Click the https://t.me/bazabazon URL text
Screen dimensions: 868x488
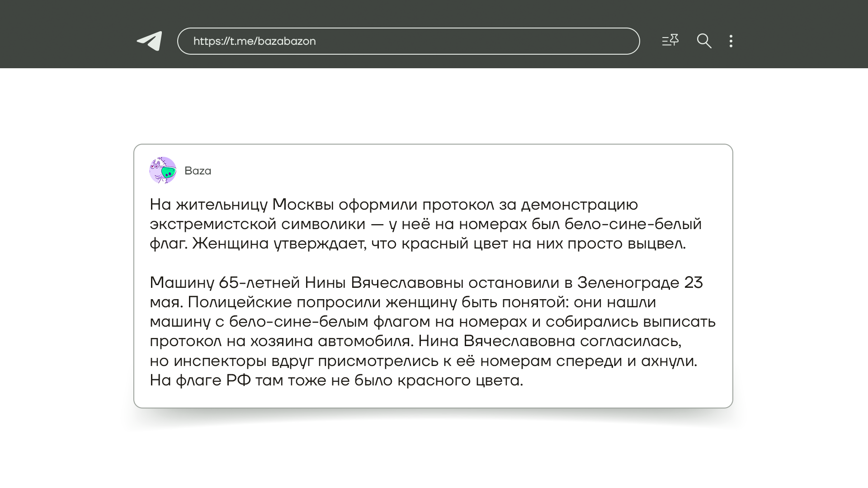(x=255, y=41)
